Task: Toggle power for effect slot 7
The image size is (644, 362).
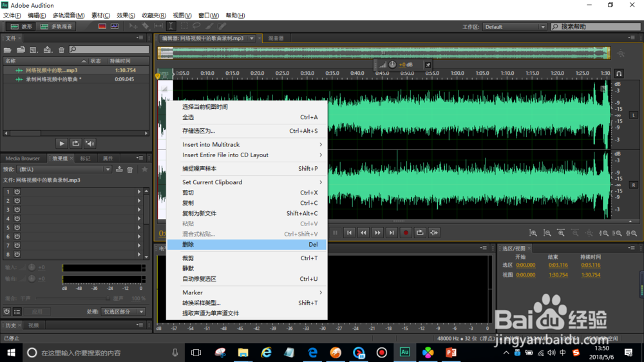Action: pyautogui.click(x=17, y=245)
